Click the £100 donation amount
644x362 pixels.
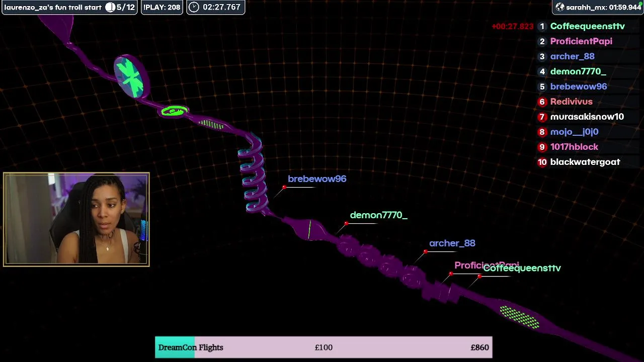tap(324, 347)
